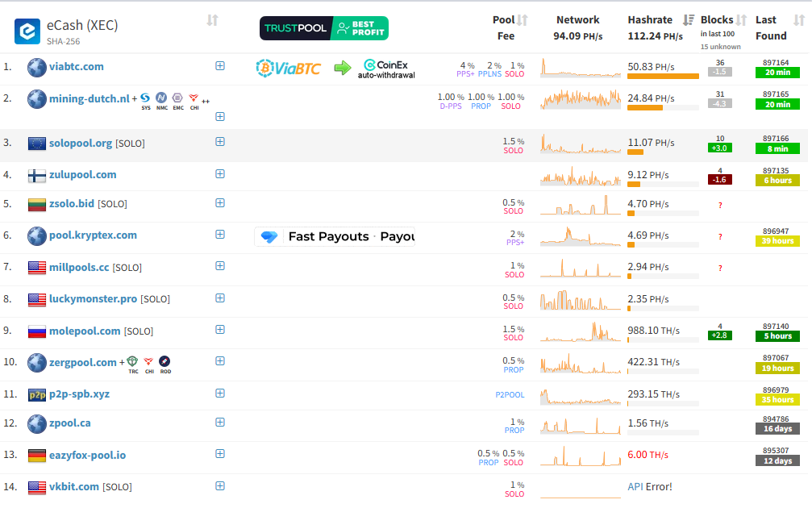Toggle sort arrows next to eCash title

[212, 20]
